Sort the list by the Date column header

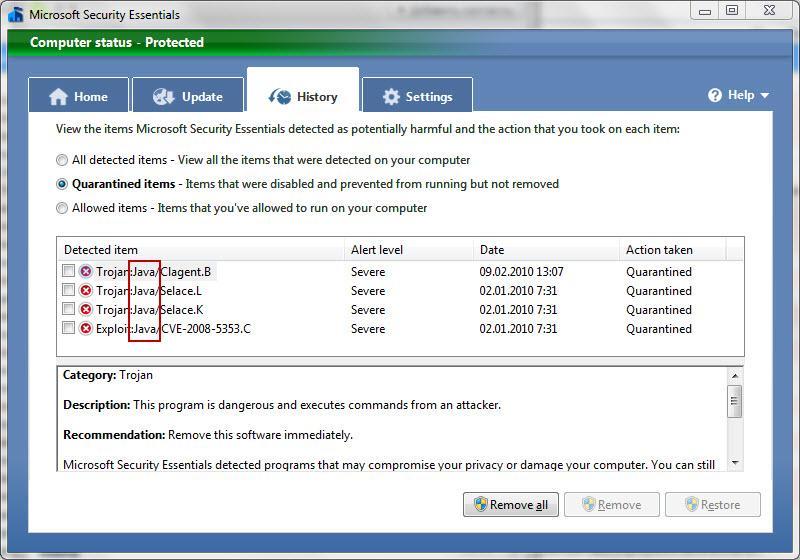click(492, 250)
